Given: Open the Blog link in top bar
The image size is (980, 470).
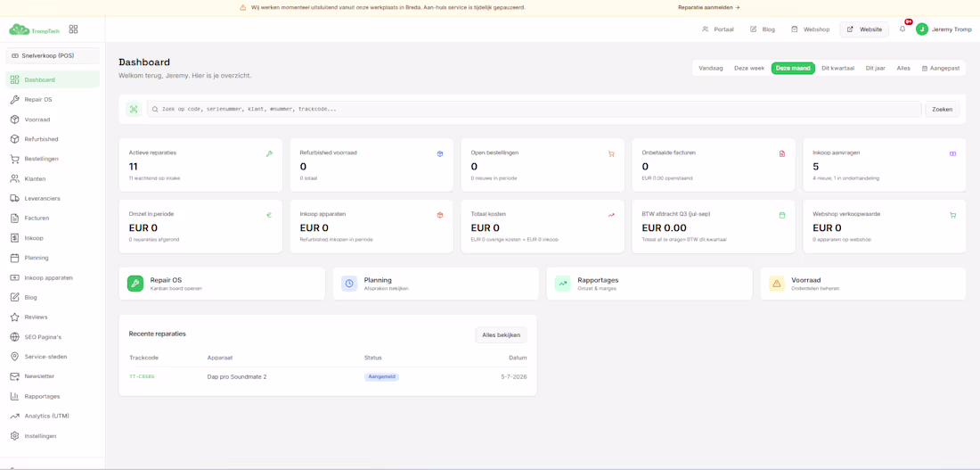Looking at the screenshot, I should (x=762, y=29).
